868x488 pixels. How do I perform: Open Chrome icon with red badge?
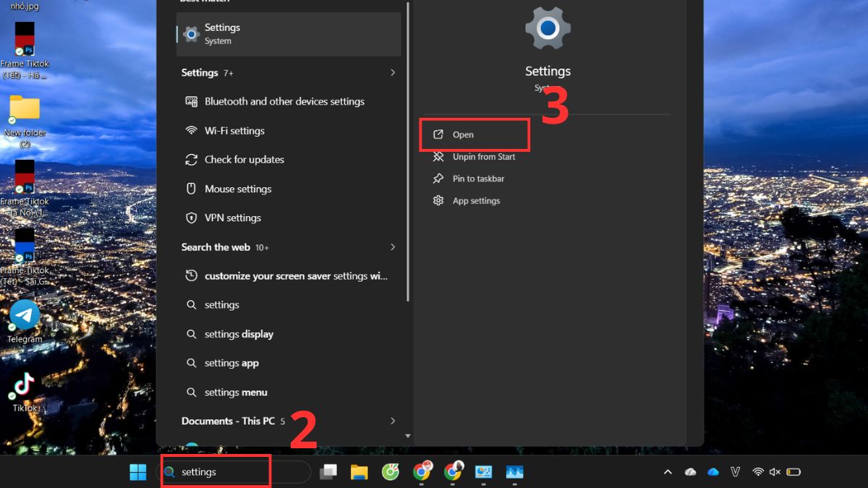(x=422, y=472)
